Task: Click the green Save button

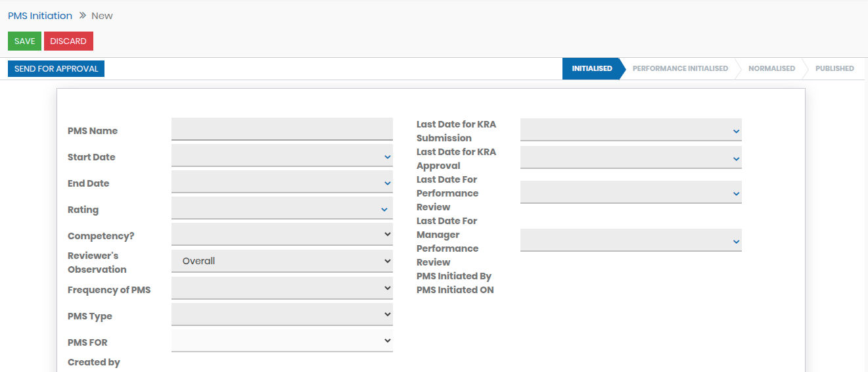Action: (24, 41)
